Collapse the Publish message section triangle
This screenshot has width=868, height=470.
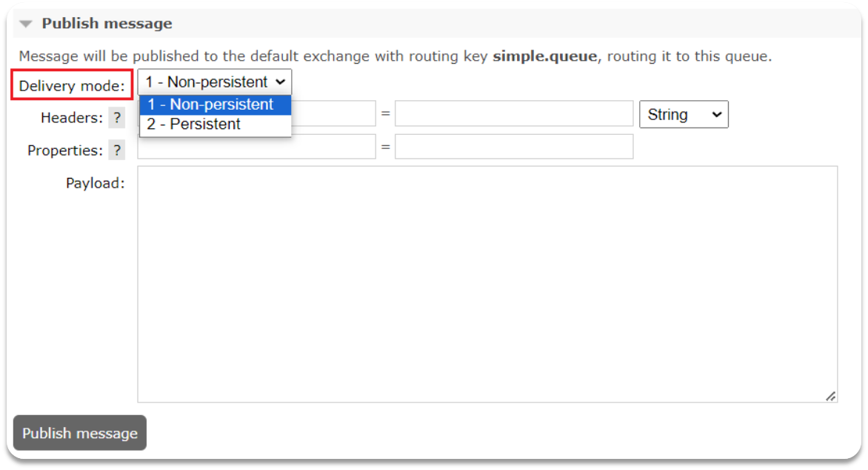25,24
